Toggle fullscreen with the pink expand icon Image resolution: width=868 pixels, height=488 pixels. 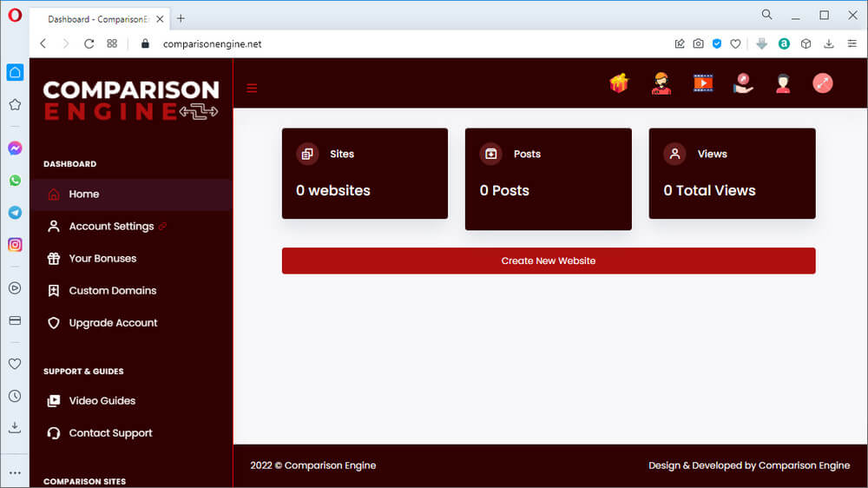point(823,83)
